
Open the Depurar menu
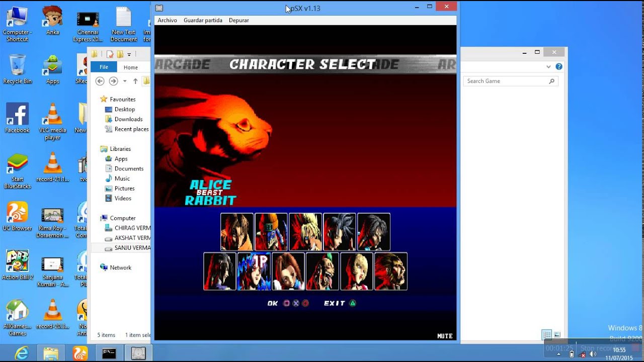coord(238,20)
